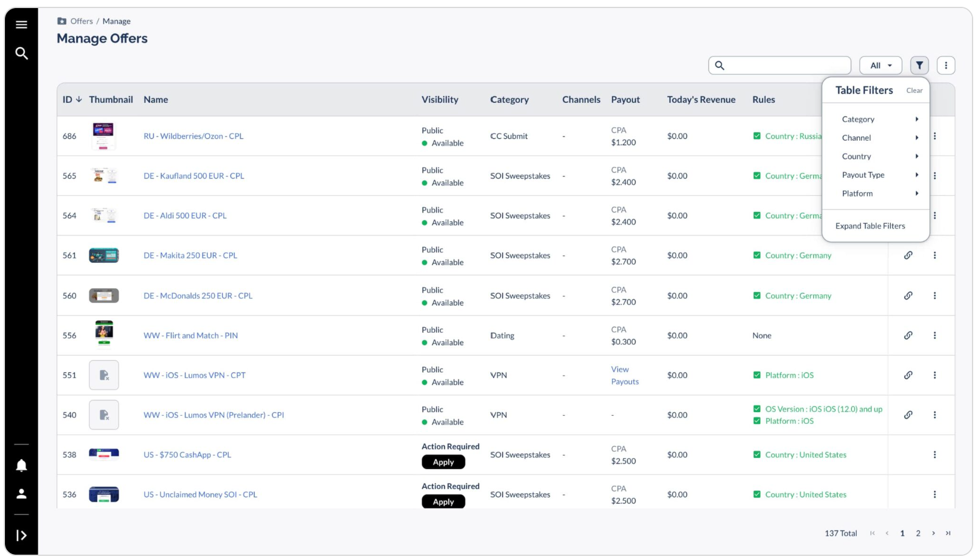Screen dimensions: 980x559
Task: Click Expand Table Filters option
Action: click(870, 226)
